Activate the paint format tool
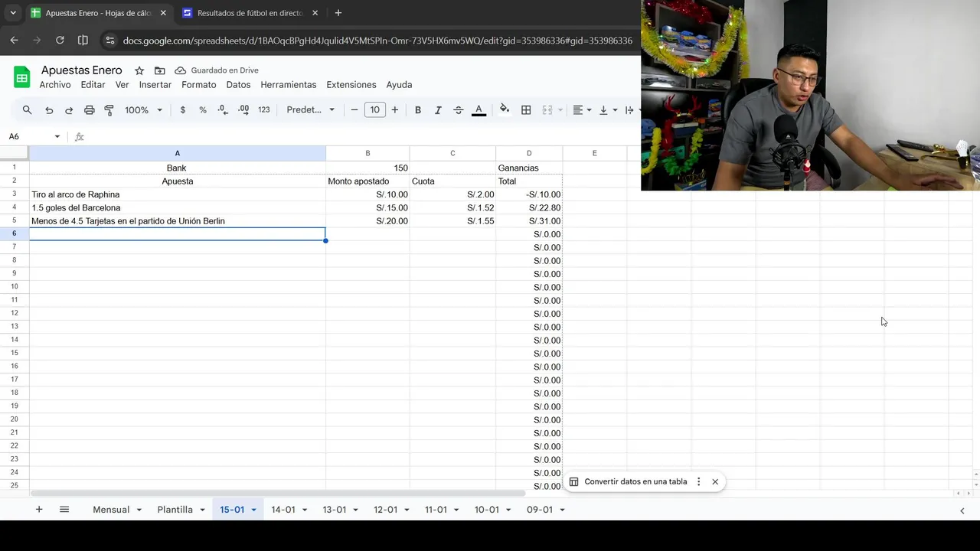The width and height of the screenshot is (980, 551). click(109, 110)
